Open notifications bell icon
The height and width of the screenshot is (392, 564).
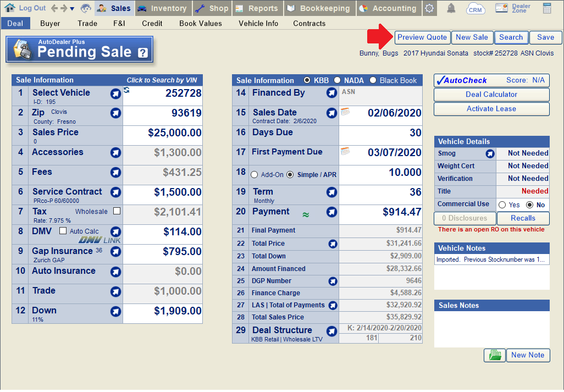pyautogui.click(x=451, y=8)
